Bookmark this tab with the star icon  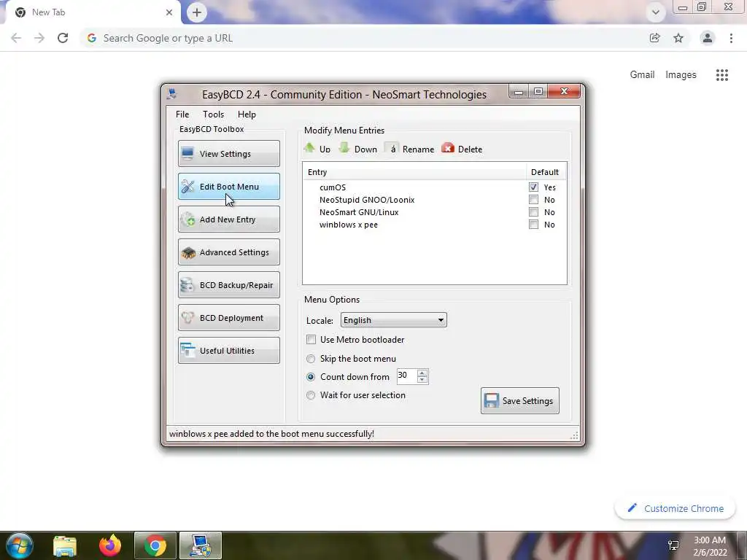pyautogui.click(x=678, y=38)
